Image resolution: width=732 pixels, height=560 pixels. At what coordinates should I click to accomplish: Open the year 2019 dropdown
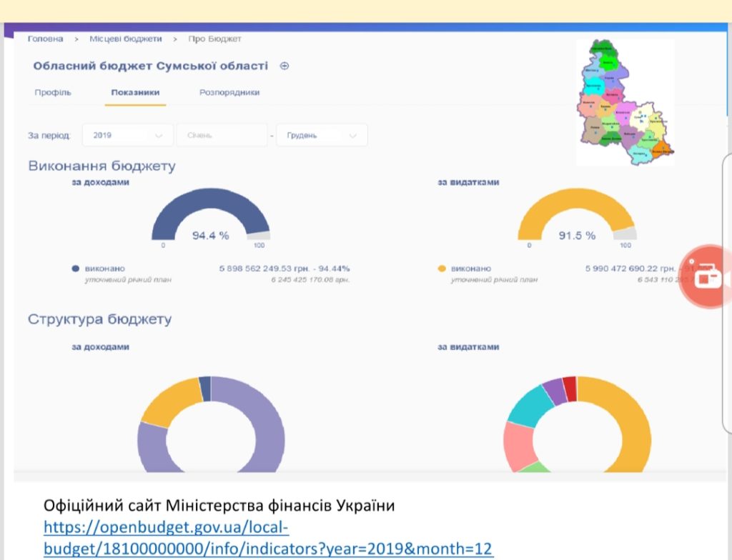point(127,135)
